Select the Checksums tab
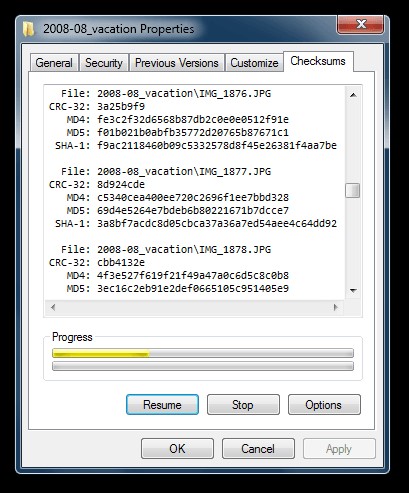 tap(318, 61)
